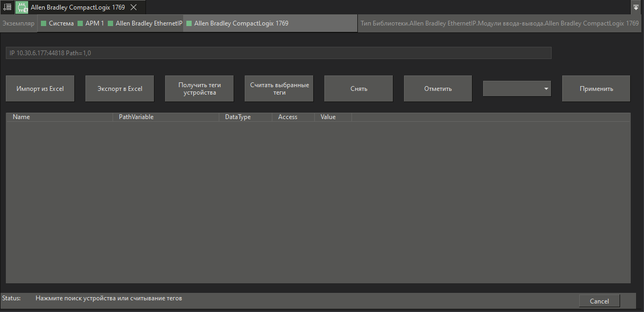The height and width of the screenshot is (312, 644).
Task: Click the Cancel button at the bottom
Action: tap(599, 300)
